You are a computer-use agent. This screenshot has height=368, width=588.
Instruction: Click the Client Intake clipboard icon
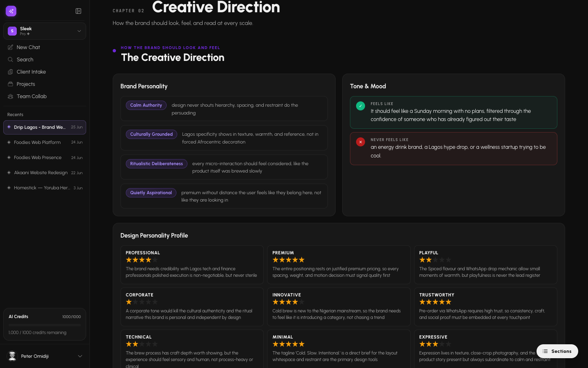click(11, 72)
